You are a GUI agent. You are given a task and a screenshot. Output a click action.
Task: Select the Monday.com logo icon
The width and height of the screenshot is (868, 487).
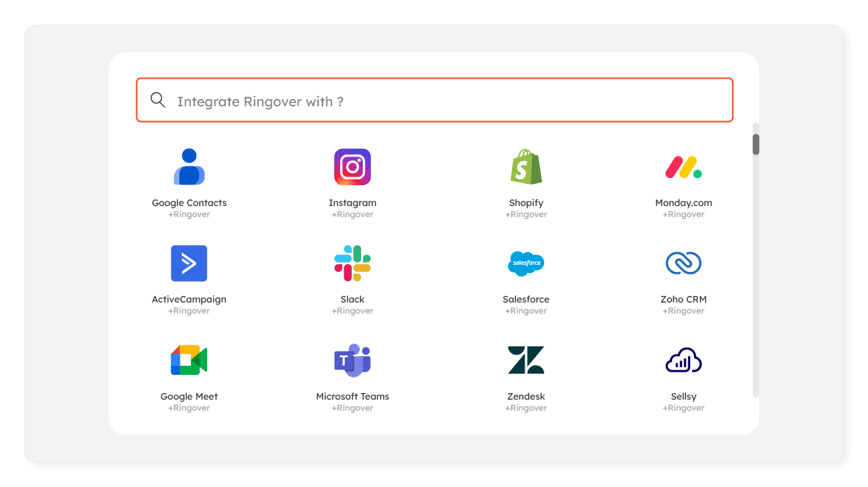[684, 166]
